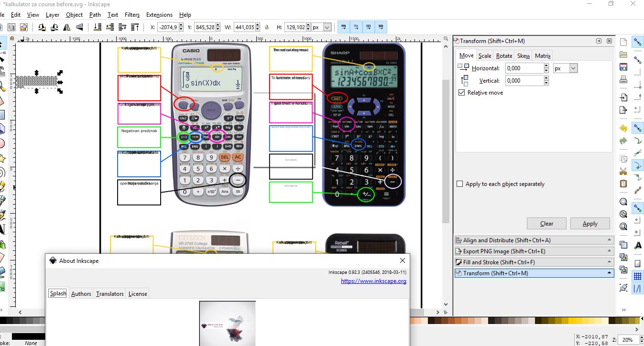644x346 pixels.
Task: Expand Fill and Stroke panel
Action: (535, 262)
